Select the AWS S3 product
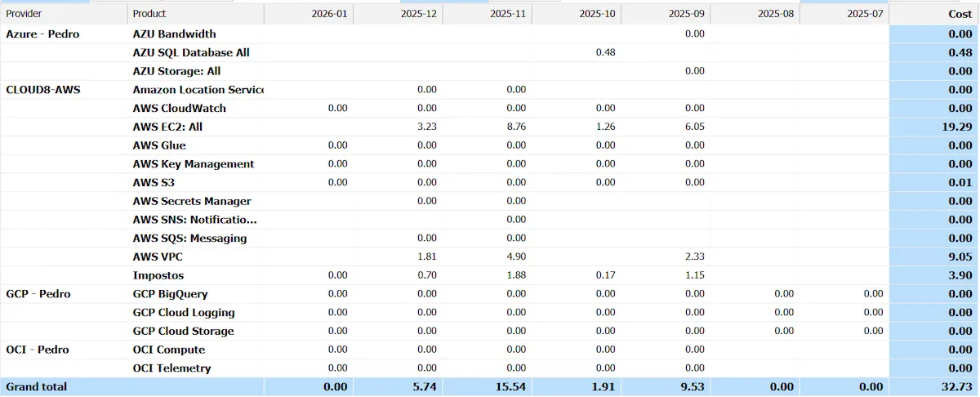The height and width of the screenshot is (397, 980). click(154, 183)
